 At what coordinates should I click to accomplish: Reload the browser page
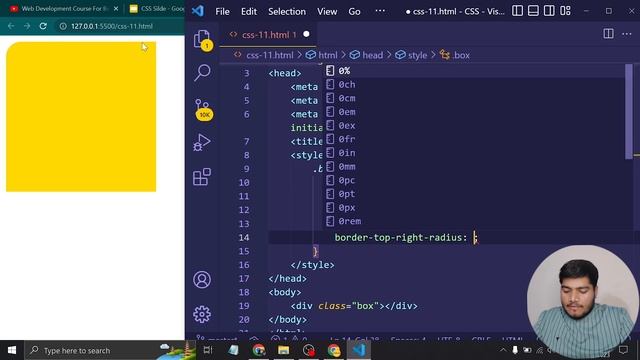click(x=43, y=26)
